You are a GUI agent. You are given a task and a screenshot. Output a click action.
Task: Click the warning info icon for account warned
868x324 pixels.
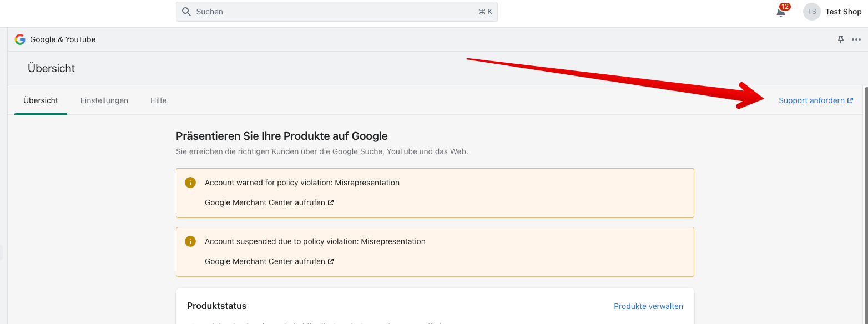pyautogui.click(x=190, y=183)
